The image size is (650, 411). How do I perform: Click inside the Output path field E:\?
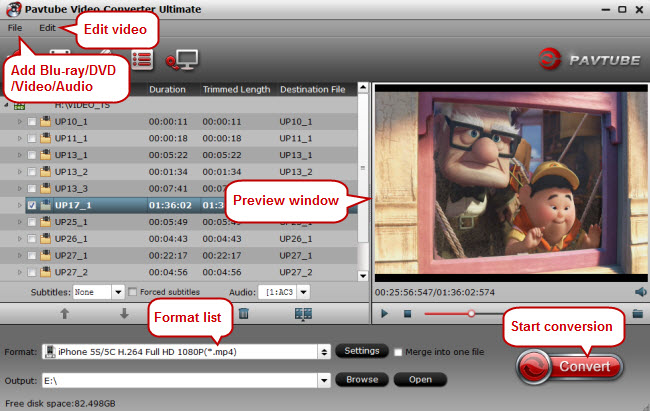(180, 380)
